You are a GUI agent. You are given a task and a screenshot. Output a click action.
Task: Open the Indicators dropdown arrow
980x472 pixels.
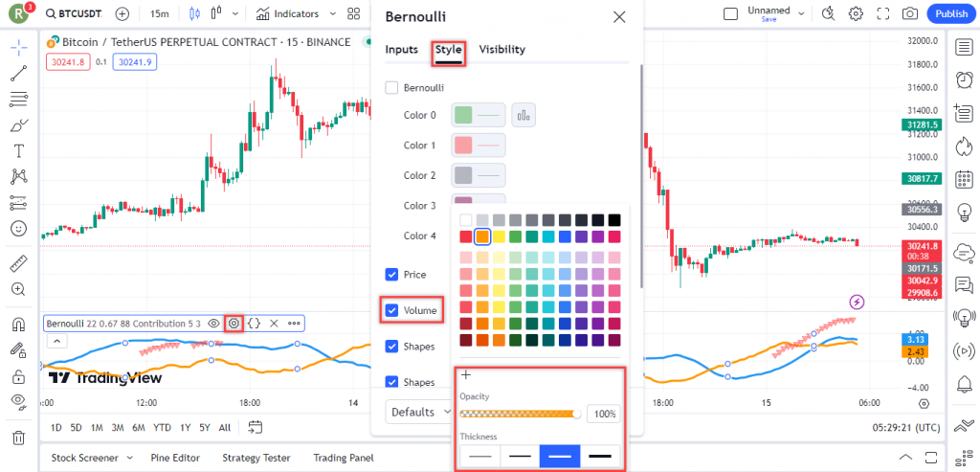(x=332, y=13)
